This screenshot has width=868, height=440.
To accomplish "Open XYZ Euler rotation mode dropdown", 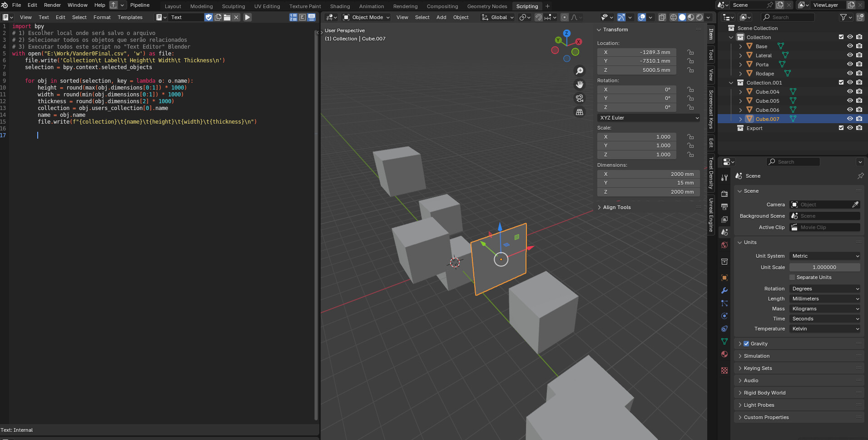I will coord(649,118).
